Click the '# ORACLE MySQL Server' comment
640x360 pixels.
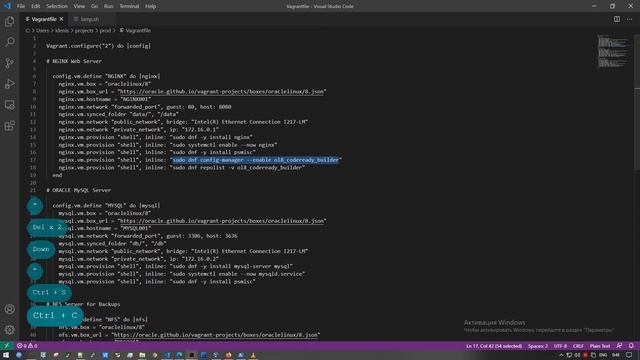tap(78, 190)
